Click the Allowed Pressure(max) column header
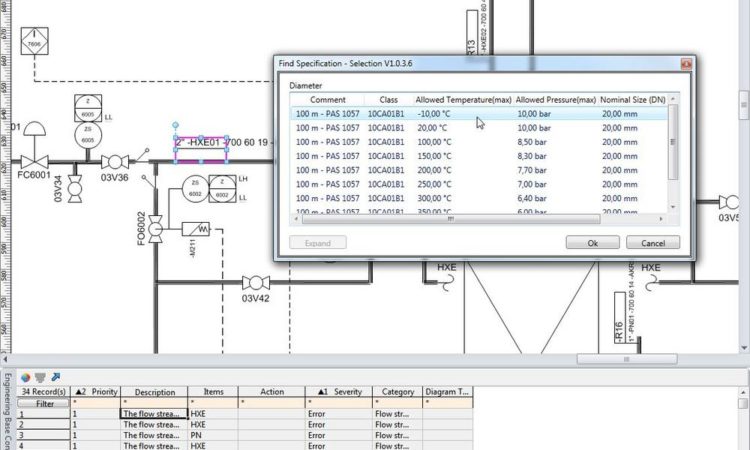The width and height of the screenshot is (750, 450). 555,100
